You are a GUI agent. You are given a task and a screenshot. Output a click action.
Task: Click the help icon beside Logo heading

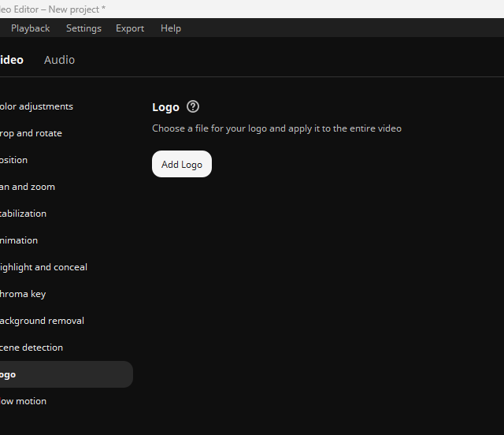pyautogui.click(x=193, y=106)
